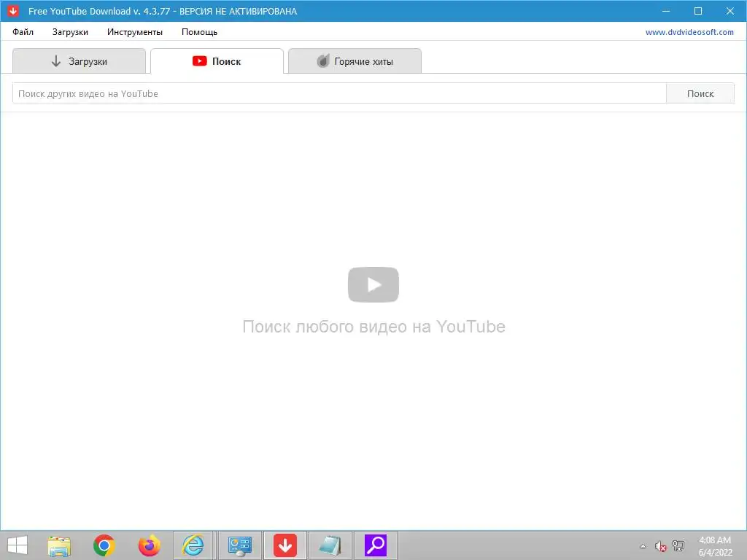The height and width of the screenshot is (560, 747).
Task: Open the Загрузки menu in menu bar
Action: coord(70,32)
